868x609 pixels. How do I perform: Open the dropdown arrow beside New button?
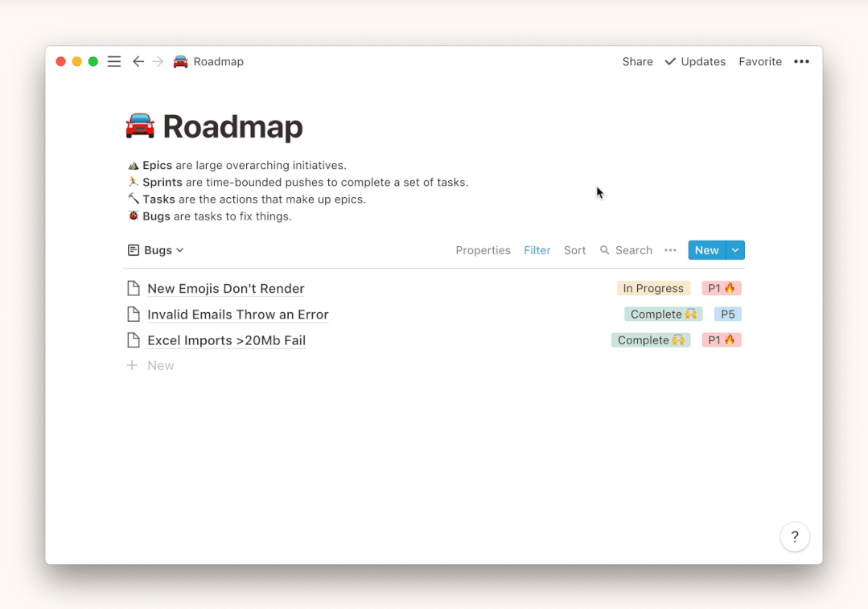735,250
